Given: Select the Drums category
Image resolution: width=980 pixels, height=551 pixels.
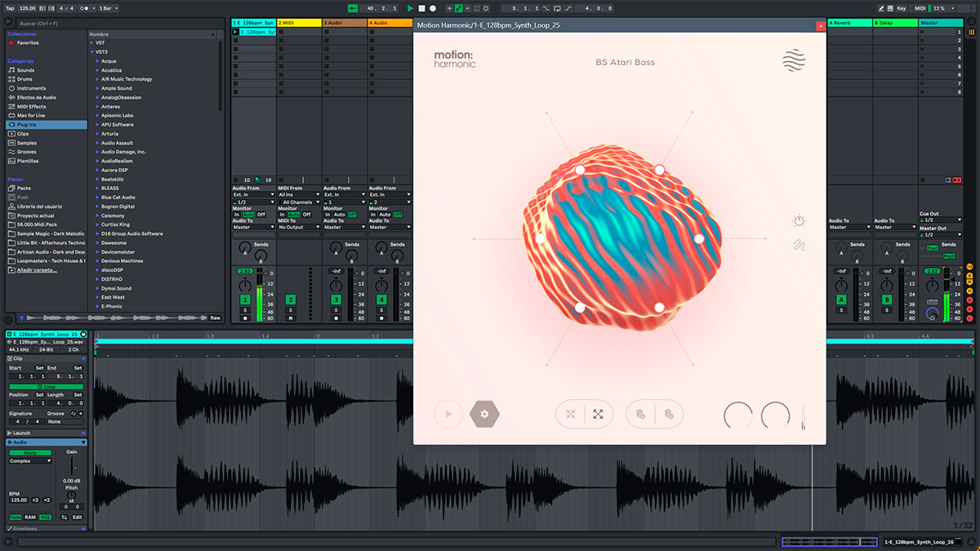Looking at the screenshot, I should click(24, 79).
